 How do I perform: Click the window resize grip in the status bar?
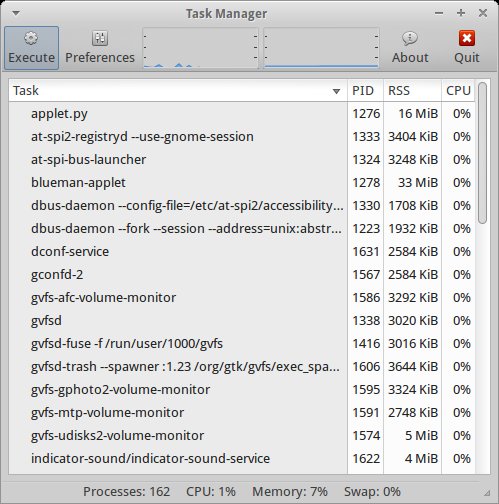(x=487, y=493)
